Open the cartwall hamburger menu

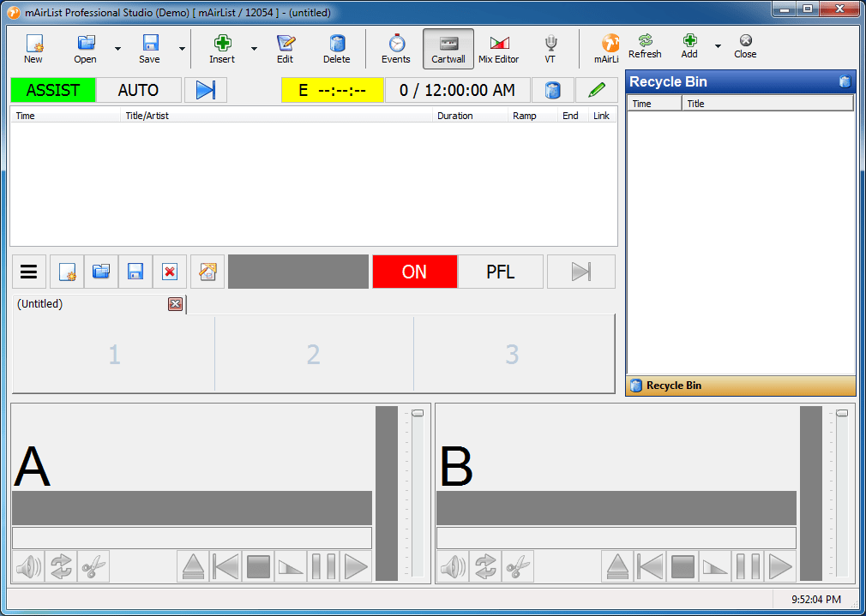(x=28, y=272)
